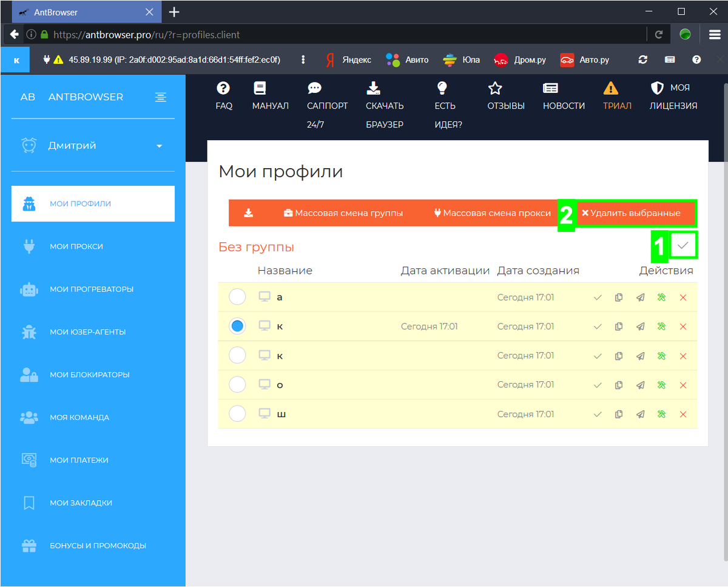Click the Дата создания column header
This screenshot has height=587, width=728.
pos(538,271)
